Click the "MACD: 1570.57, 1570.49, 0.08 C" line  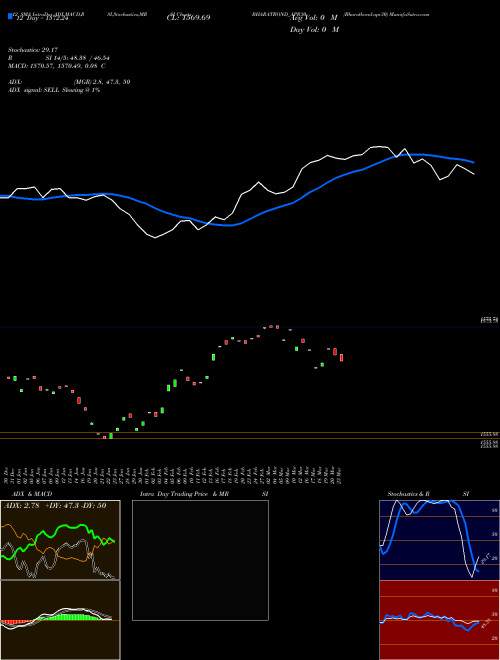[x=56, y=66]
